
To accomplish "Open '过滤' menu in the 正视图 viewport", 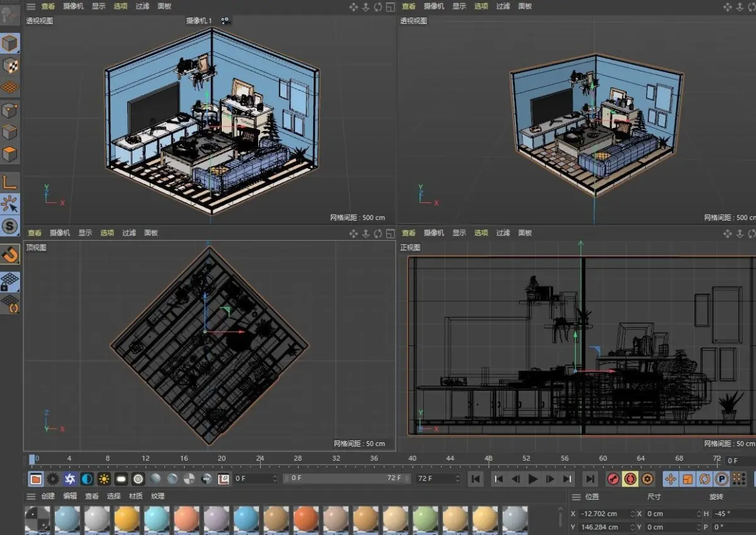I will [503, 233].
